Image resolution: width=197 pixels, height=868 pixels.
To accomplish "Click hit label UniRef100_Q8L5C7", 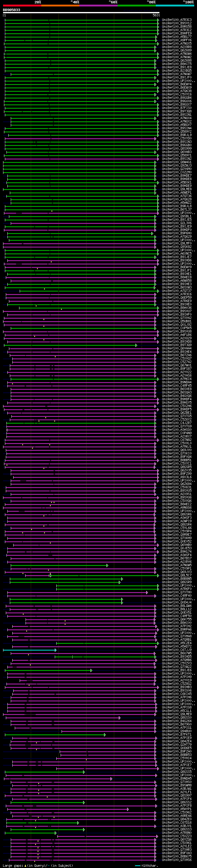I will point(177,575).
